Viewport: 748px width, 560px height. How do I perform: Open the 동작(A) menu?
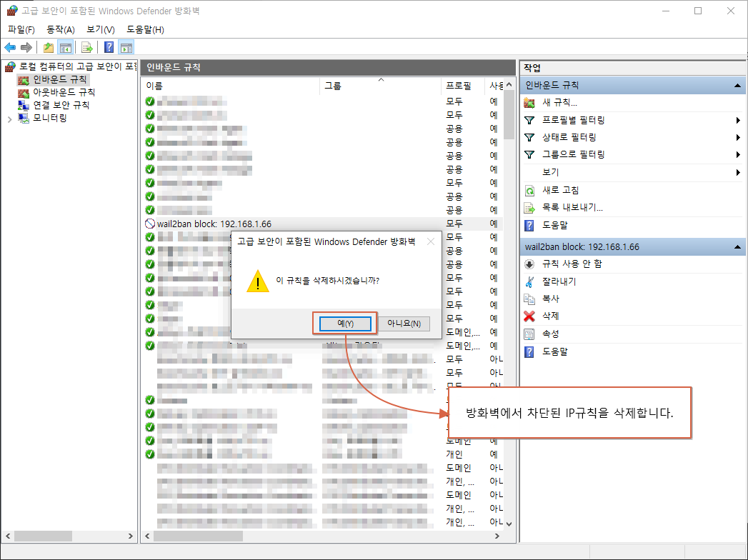click(x=61, y=29)
